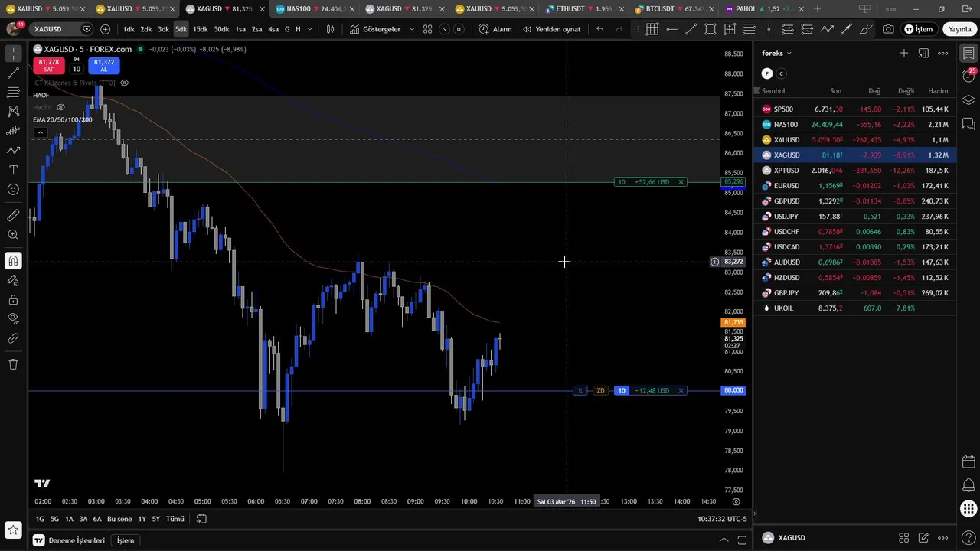Collapse the right watchlist sidebar arrow
The height and width of the screenshot is (551, 980).
[x=754, y=514]
